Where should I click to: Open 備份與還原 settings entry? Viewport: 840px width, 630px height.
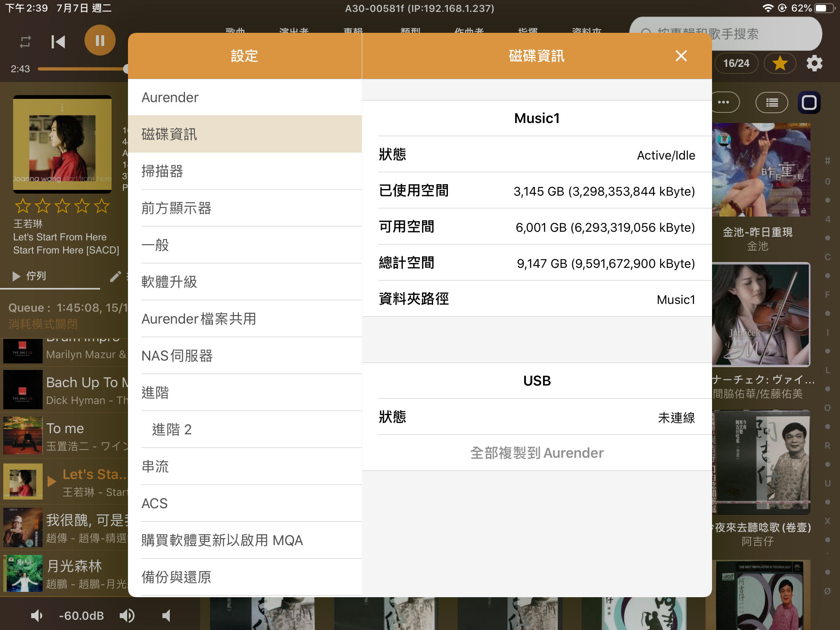(245, 577)
